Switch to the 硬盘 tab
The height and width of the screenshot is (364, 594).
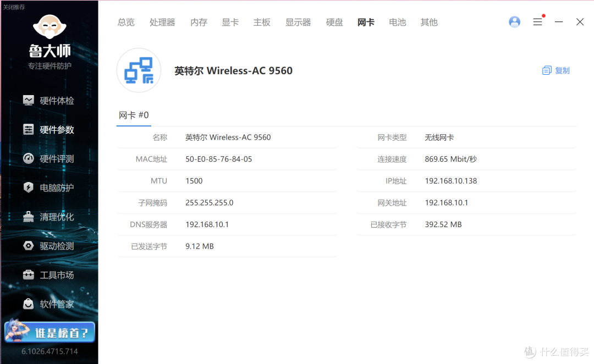[334, 23]
